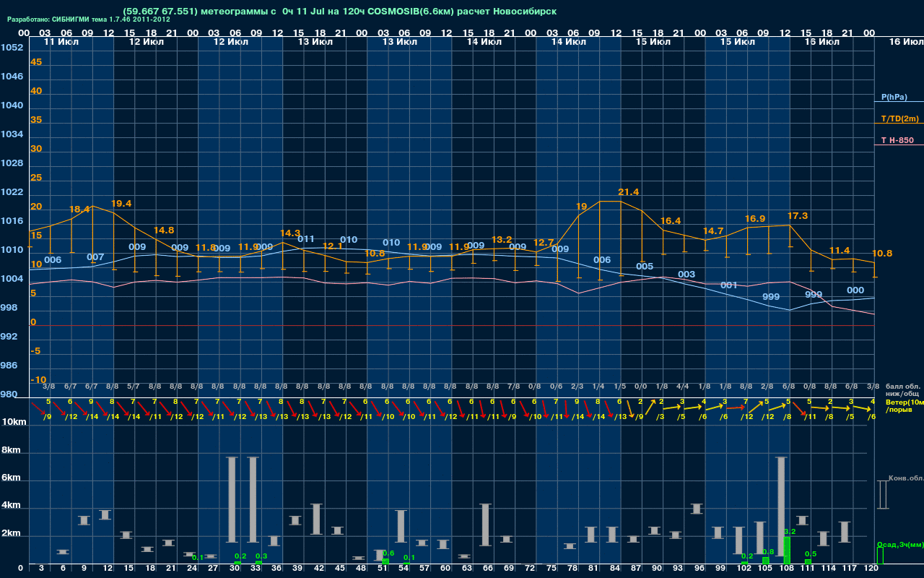Click the pressure label 007
The image size is (924, 578).
pos(95,257)
